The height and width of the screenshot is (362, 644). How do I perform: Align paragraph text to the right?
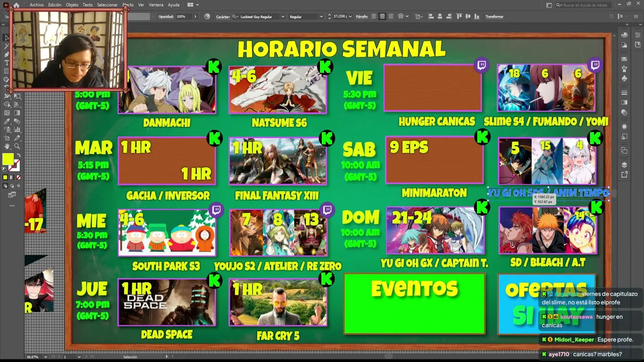391,17
